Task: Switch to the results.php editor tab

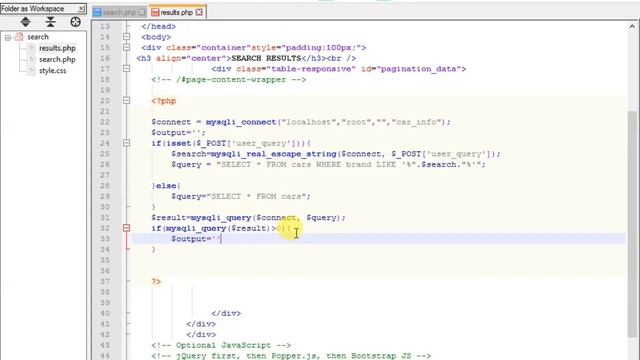Action: 176,12
